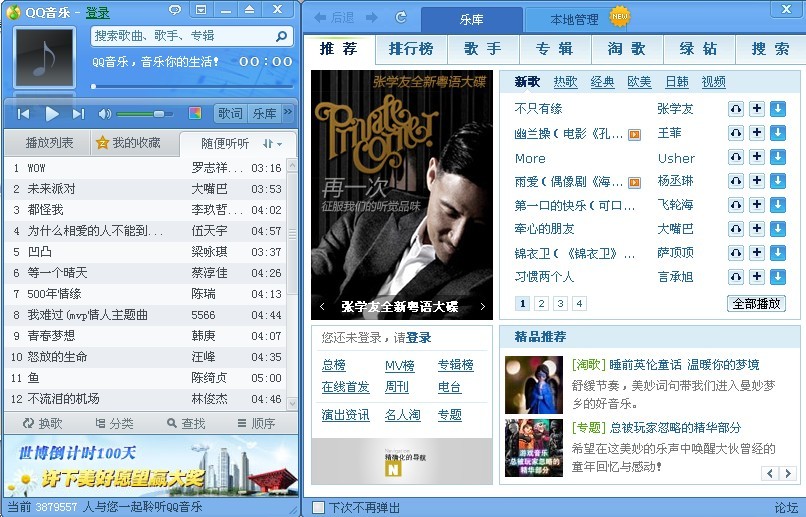Click the refresh icon in browser bar
The image size is (806, 517).
[x=401, y=18]
